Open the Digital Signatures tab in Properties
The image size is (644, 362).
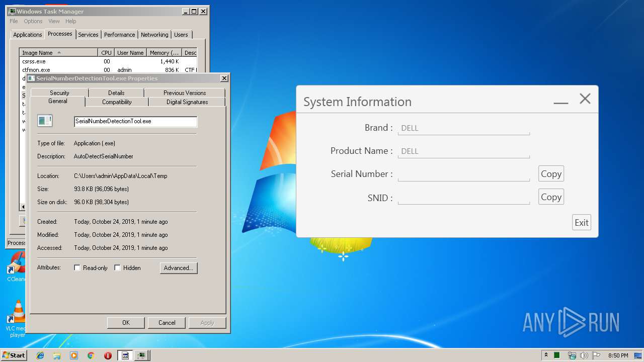click(x=187, y=102)
